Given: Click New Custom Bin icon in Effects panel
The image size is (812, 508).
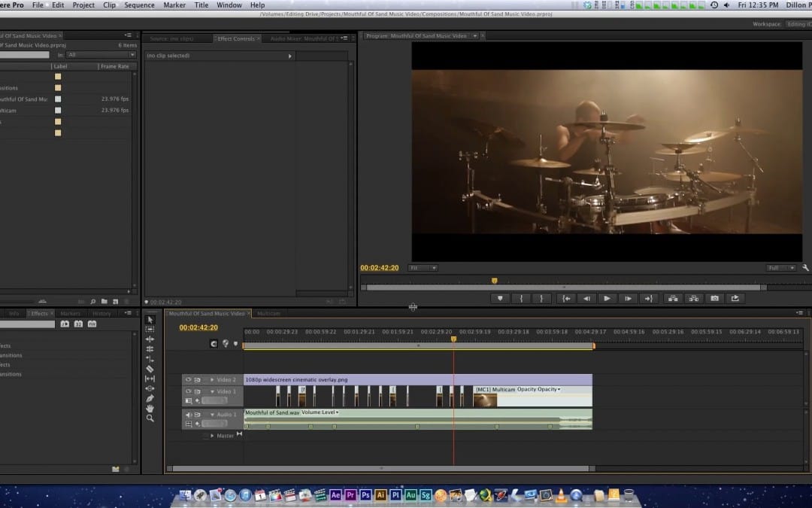Looking at the screenshot, I should coord(116,469).
